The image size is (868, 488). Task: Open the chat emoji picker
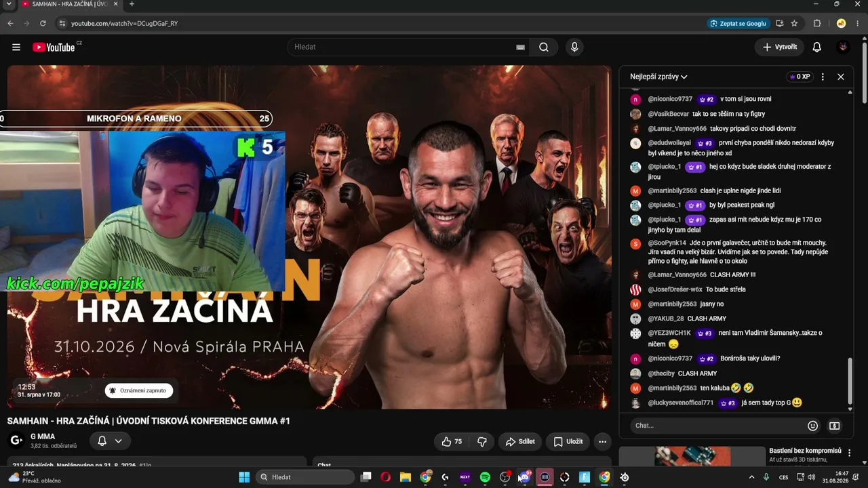pyautogui.click(x=812, y=426)
